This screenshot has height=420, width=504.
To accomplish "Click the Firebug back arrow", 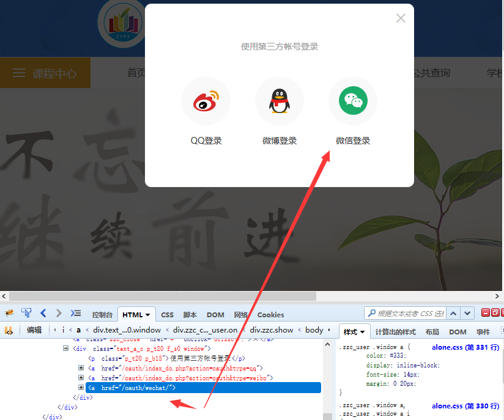I will (43, 314).
